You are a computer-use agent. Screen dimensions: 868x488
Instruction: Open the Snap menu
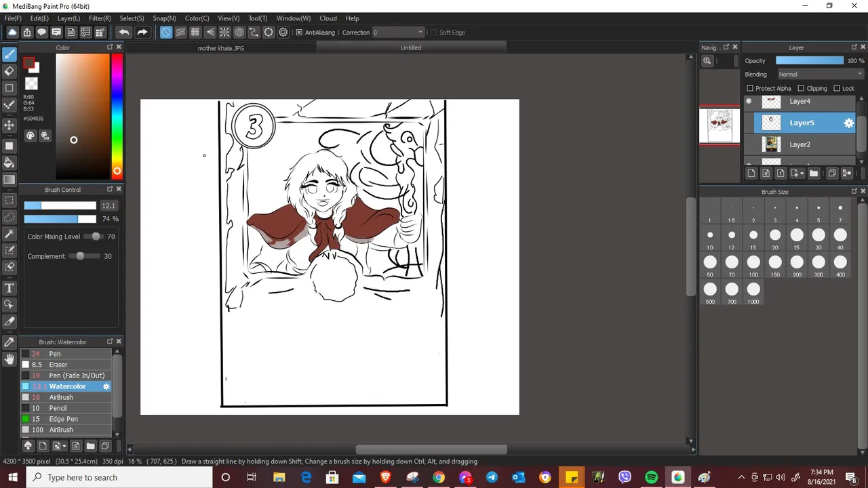164,18
